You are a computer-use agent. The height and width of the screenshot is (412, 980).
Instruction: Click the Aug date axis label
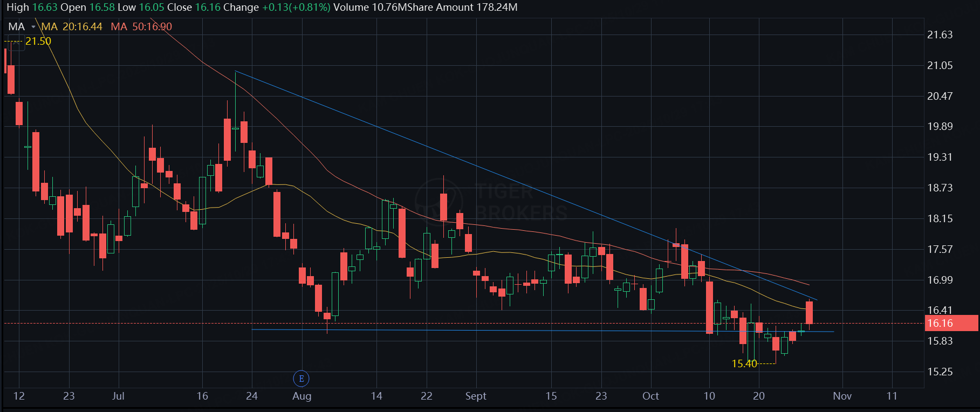pos(302,396)
